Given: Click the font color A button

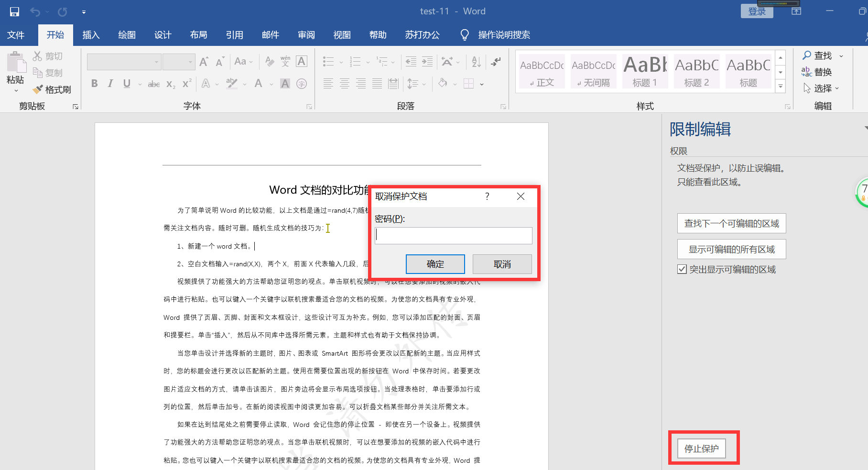Looking at the screenshot, I should tap(259, 84).
